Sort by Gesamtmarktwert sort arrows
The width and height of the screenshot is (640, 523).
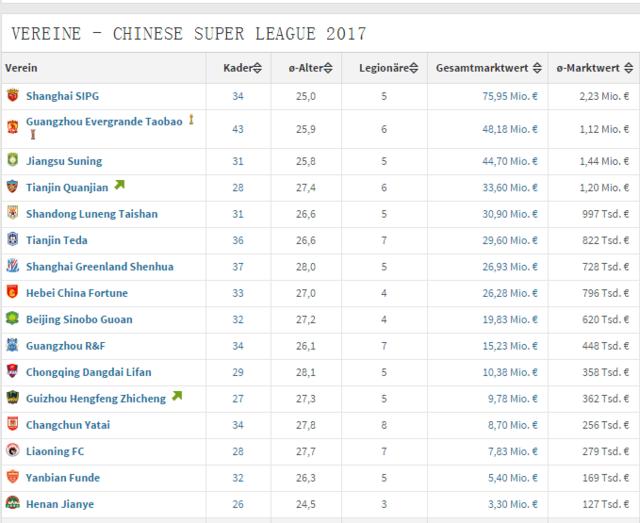tap(537, 68)
